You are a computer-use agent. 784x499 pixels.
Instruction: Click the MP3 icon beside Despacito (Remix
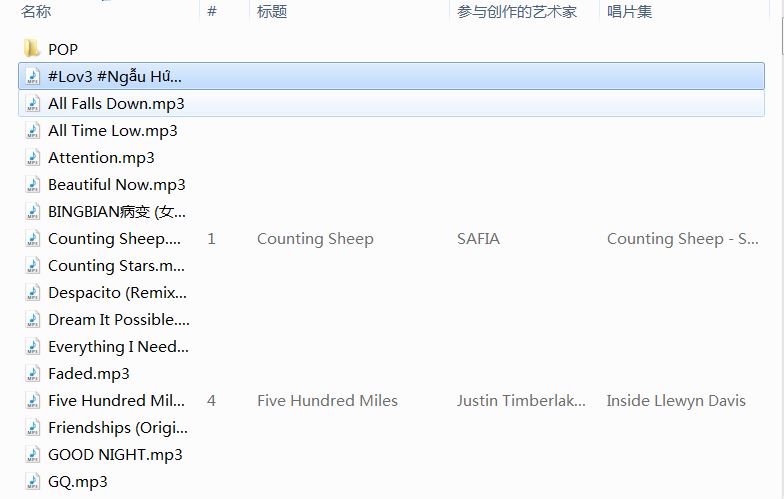[x=32, y=292]
